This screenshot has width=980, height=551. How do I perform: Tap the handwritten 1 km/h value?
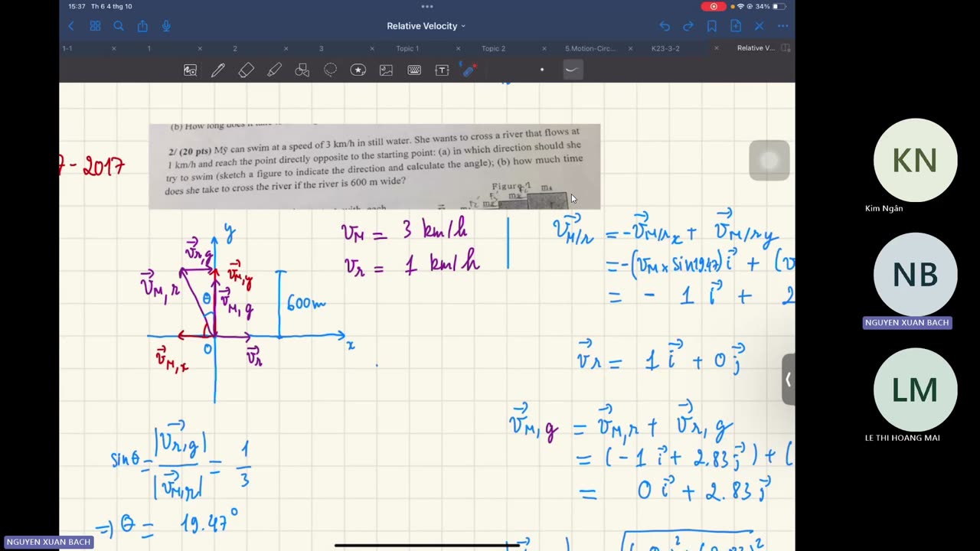pos(444,265)
